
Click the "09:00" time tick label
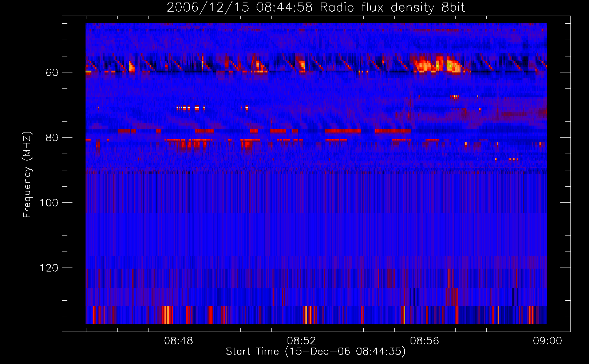pyautogui.click(x=548, y=341)
